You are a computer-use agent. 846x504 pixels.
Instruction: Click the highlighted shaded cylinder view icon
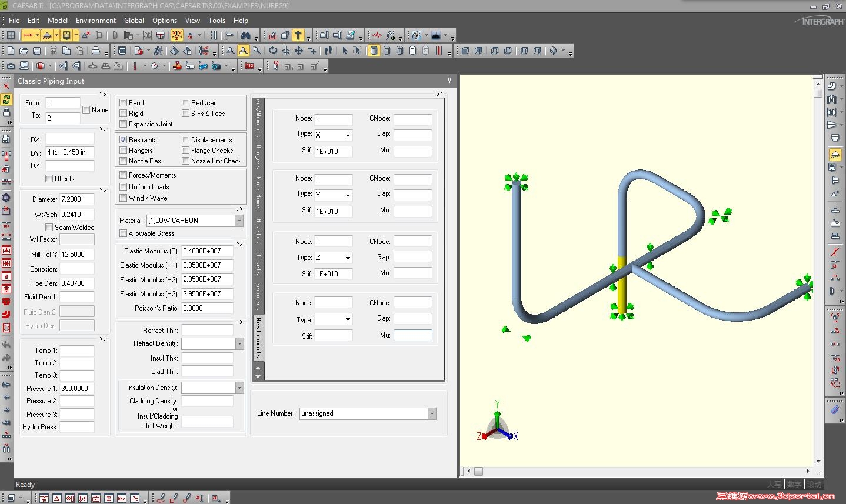(374, 51)
